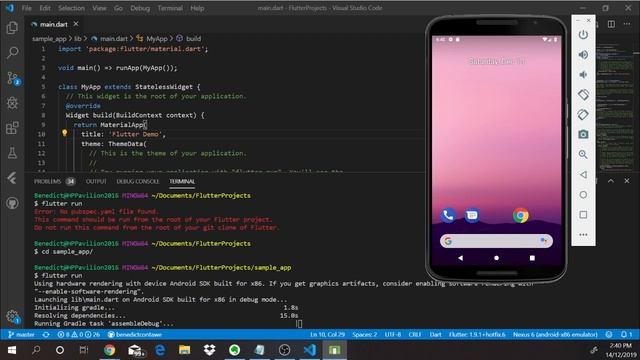The width and height of the screenshot is (640, 360).
Task: Open the Debug view bug icon
Action: (12, 103)
